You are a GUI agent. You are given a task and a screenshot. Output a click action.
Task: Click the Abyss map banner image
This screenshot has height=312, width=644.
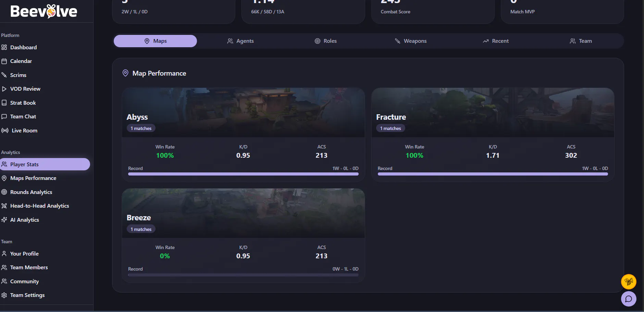pos(243,112)
